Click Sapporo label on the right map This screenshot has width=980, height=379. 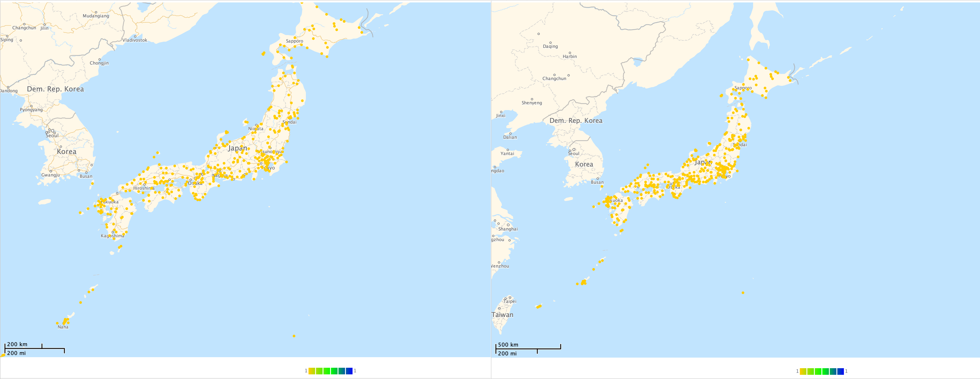coord(743,88)
